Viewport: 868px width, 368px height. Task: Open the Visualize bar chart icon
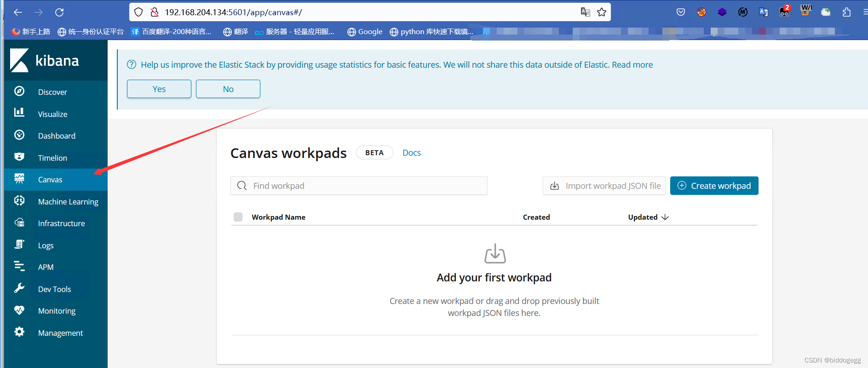coord(19,112)
